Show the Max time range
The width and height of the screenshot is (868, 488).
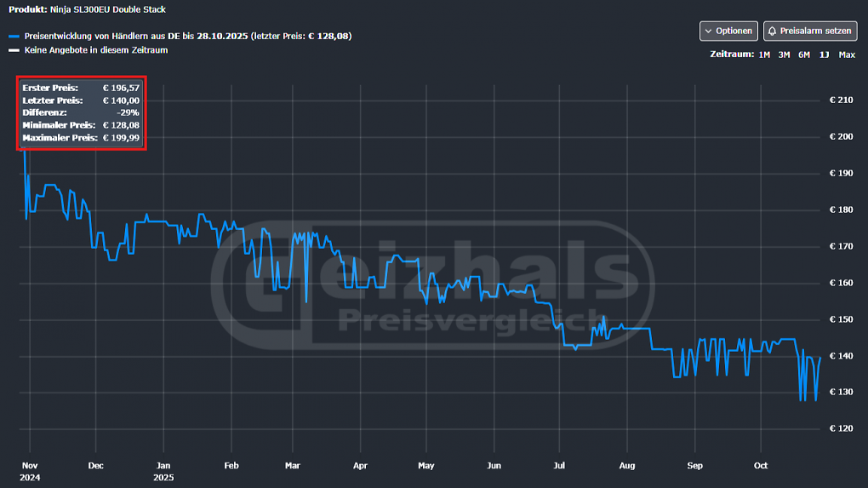(x=847, y=55)
